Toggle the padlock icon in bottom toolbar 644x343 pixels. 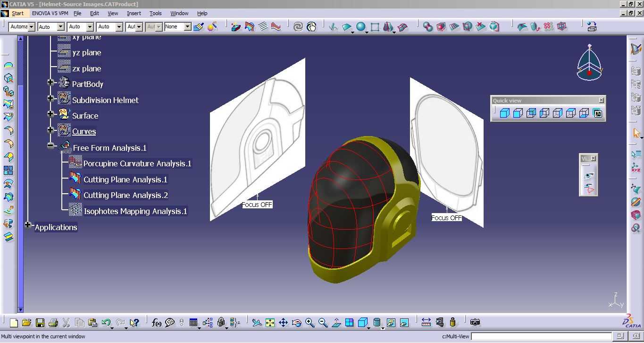[x=221, y=323]
